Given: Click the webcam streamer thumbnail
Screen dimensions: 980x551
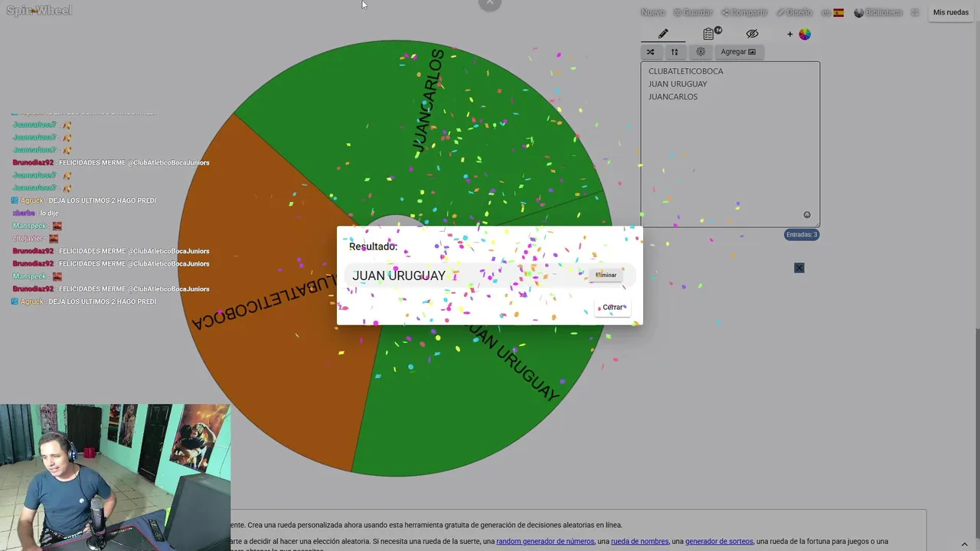Looking at the screenshot, I should point(115,478).
